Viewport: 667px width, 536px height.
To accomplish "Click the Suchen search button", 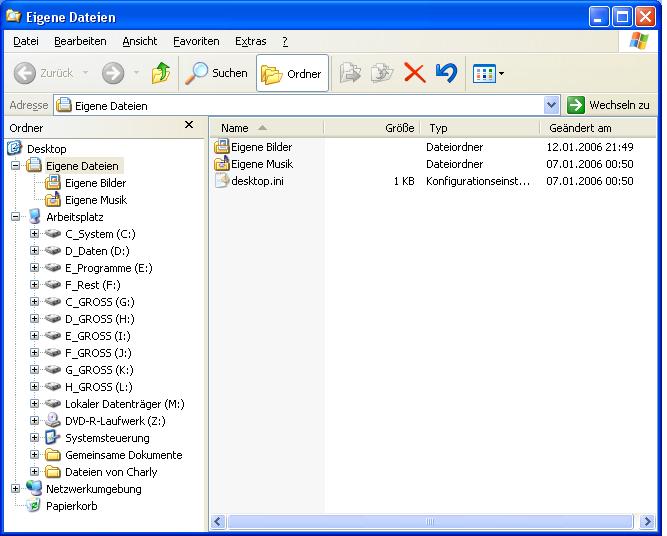I will click(217, 73).
